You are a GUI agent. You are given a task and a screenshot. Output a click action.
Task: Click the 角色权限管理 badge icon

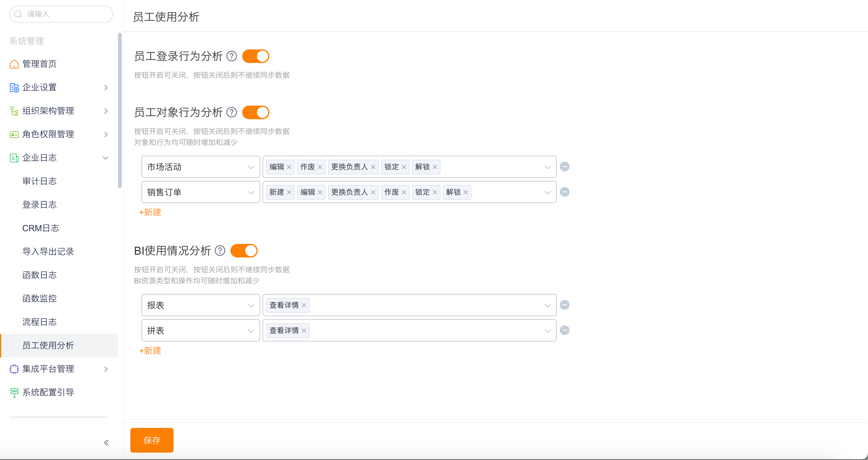click(x=14, y=134)
